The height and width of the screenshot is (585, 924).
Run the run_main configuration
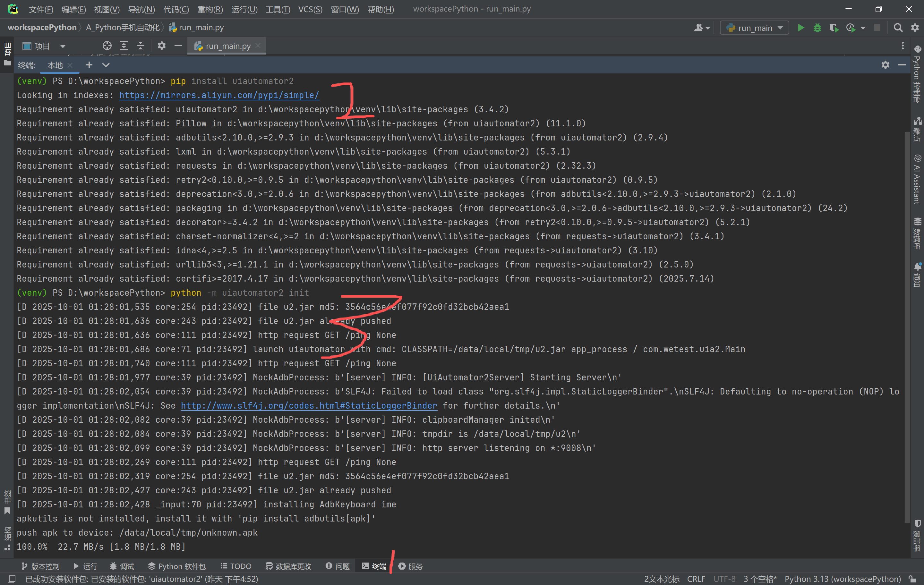(x=800, y=28)
